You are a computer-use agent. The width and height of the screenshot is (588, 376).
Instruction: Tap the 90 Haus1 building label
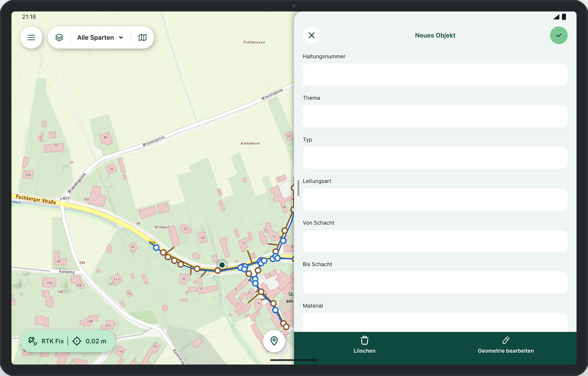[x=162, y=227]
